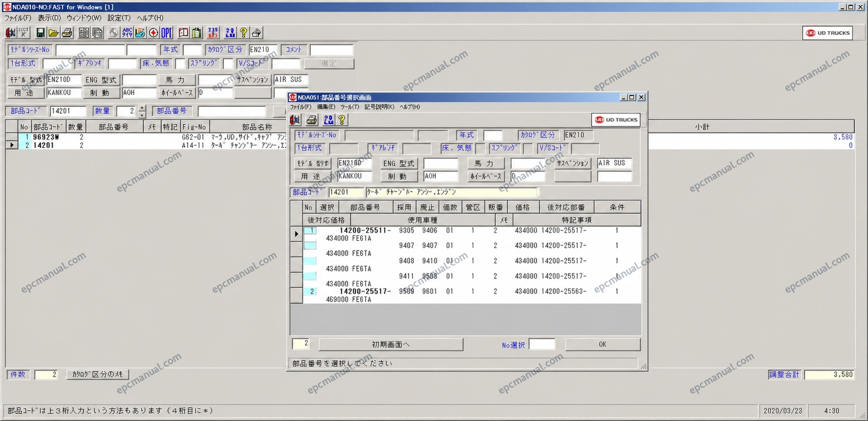Click the clipboard icon in main toolbar
Screen dimensions: 868x421
tap(197, 33)
